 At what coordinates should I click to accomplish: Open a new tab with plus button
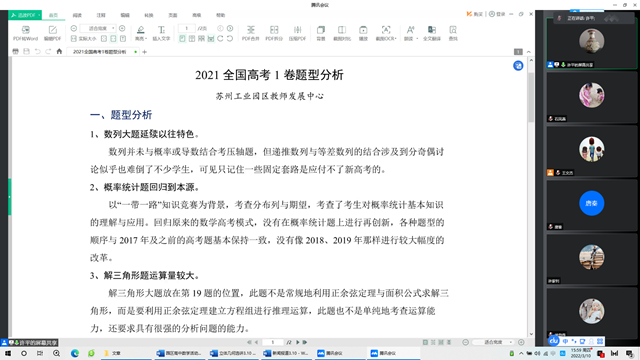pos(144,52)
